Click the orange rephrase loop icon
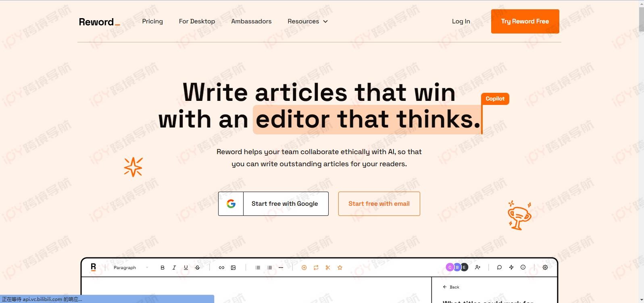This screenshot has height=303, width=644. point(316,267)
